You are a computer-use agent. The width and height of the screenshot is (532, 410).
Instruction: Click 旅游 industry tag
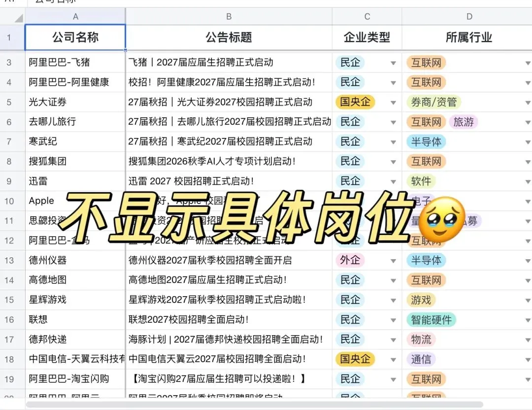click(x=464, y=122)
